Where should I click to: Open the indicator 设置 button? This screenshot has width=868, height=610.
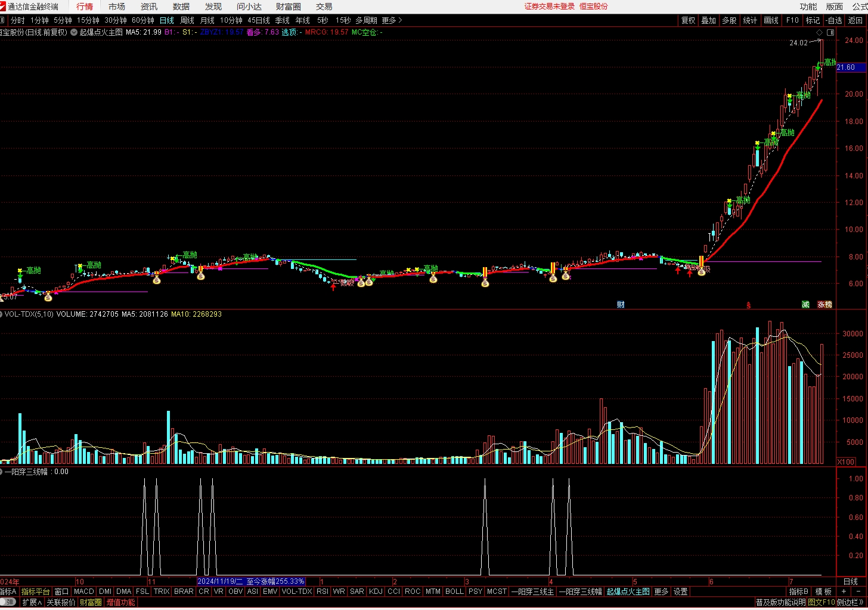coord(681,592)
